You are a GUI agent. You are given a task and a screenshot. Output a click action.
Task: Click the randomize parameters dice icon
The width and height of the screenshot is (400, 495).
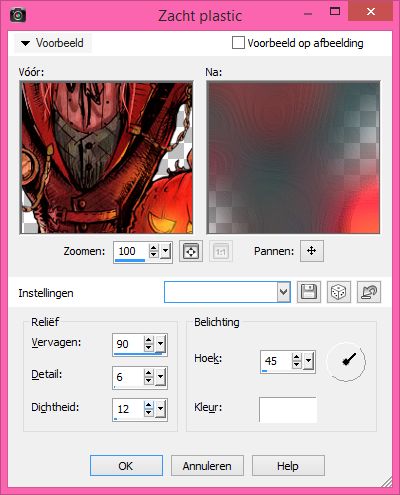[339, 292]
